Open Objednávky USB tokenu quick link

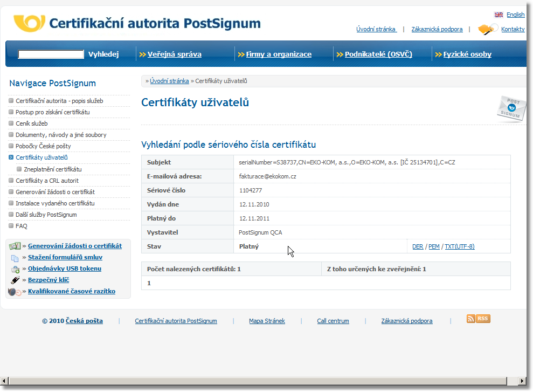(65, 269)
